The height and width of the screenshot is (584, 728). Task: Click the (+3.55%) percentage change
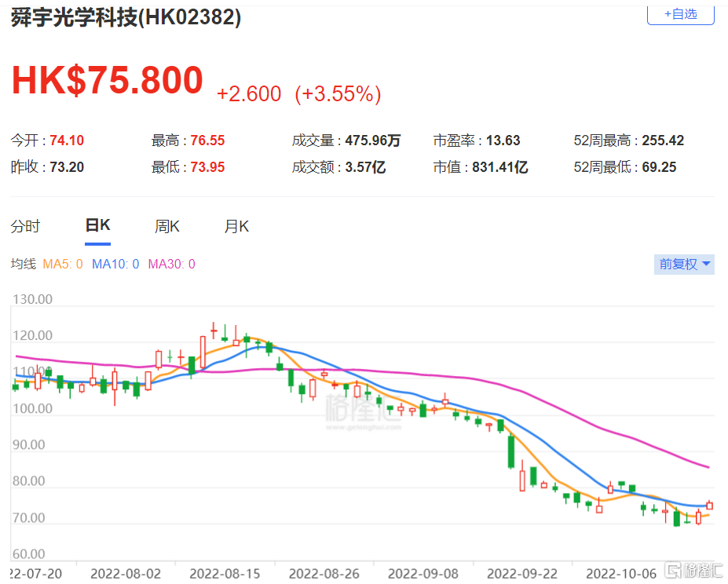pos(338,93)
